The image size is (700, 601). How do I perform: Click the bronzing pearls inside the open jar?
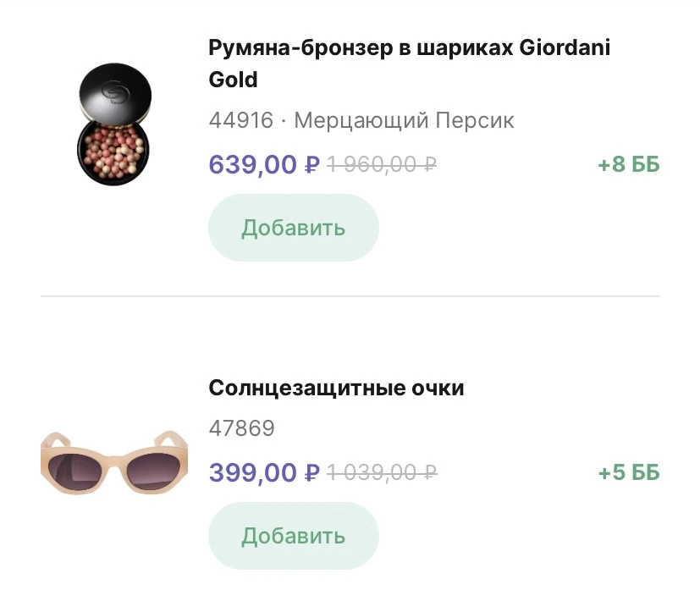[112, 150]
